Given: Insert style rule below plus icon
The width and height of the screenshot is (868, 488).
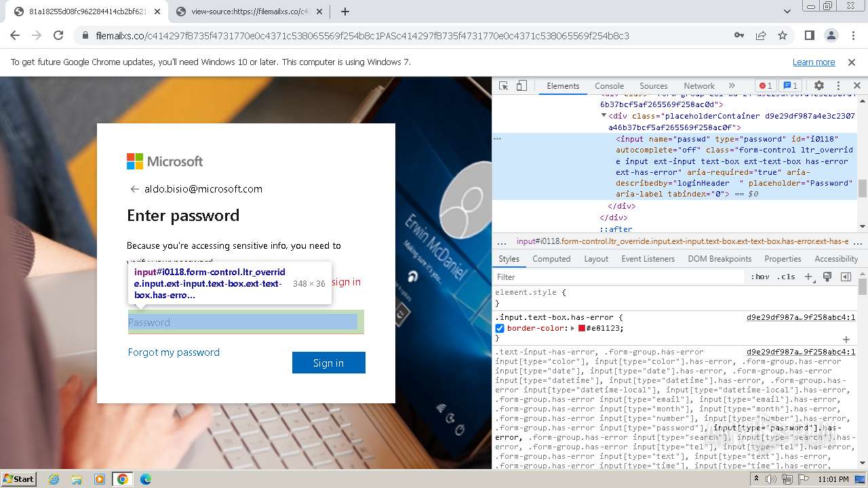Looking at the screenshot, I should 846,339.
